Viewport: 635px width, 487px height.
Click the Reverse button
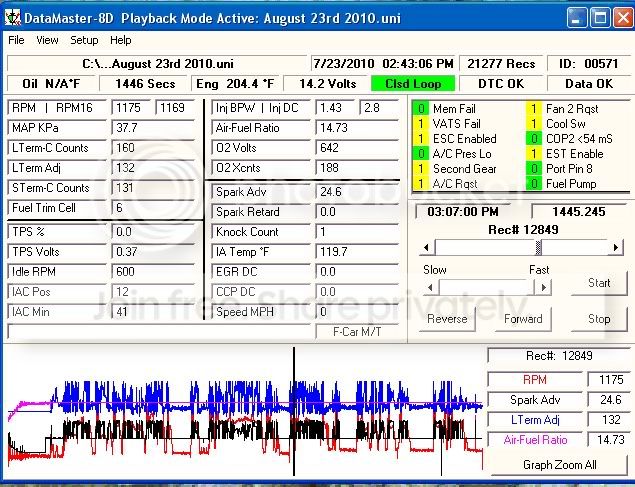[x=447, y=319]
